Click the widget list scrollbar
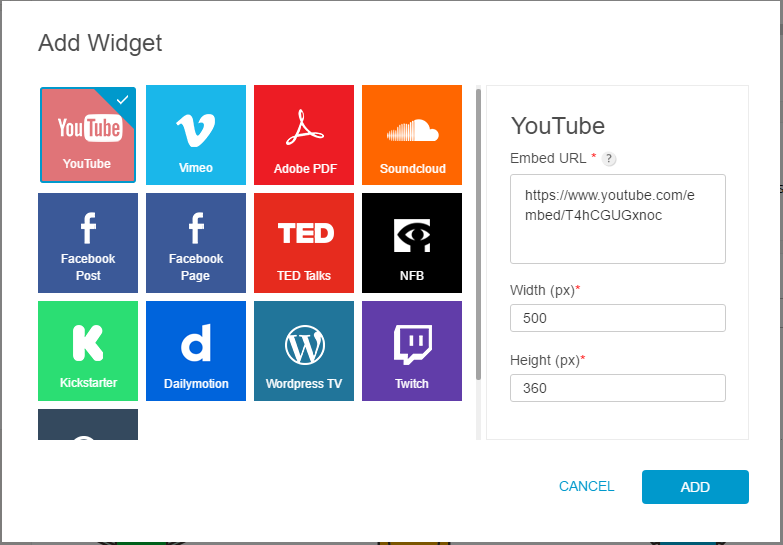The image size is (783, 545). tap(478, 235)
